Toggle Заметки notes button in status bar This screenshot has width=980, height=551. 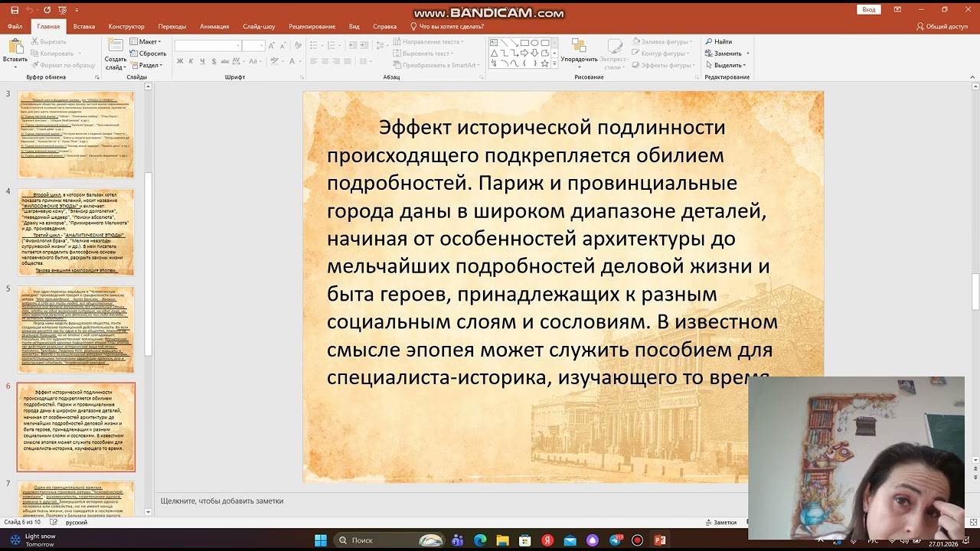point(720,523)
